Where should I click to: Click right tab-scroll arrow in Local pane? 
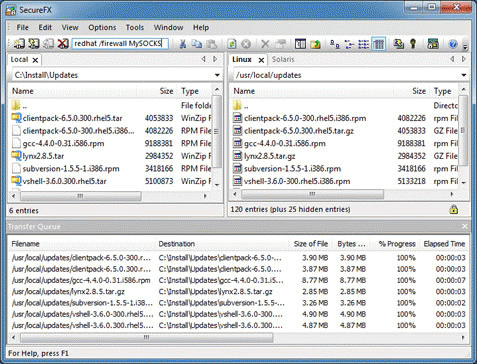[x=215, y=59]
